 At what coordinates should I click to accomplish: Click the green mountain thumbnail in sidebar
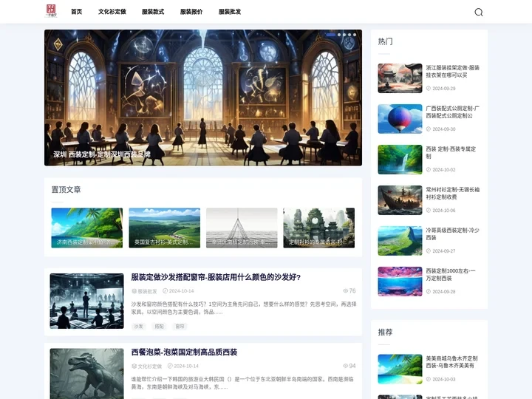coord(400,241)
